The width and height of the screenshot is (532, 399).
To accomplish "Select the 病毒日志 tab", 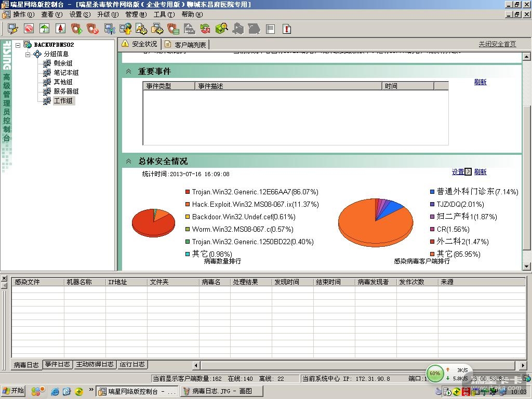I will click(26, 365).
